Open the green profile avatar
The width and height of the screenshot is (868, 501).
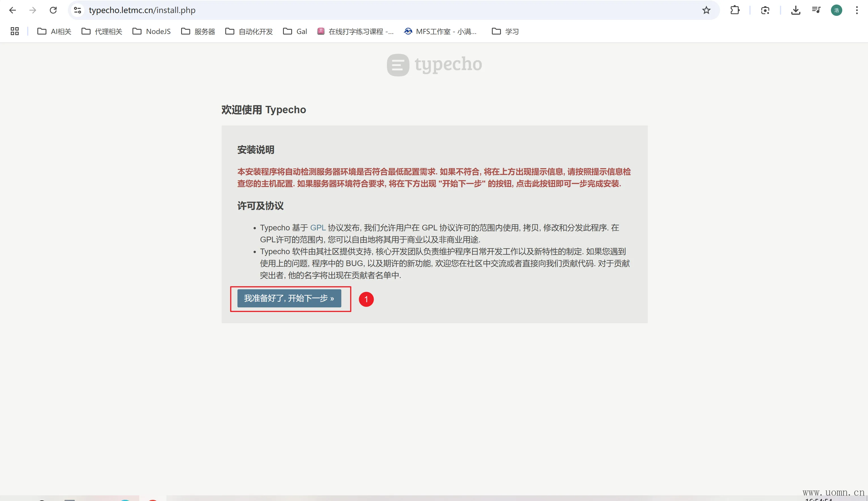point(836,10)
